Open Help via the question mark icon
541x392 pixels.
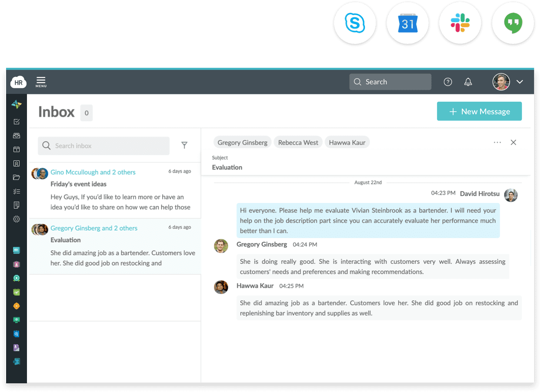pyautogui.click(x=447, y=82)
